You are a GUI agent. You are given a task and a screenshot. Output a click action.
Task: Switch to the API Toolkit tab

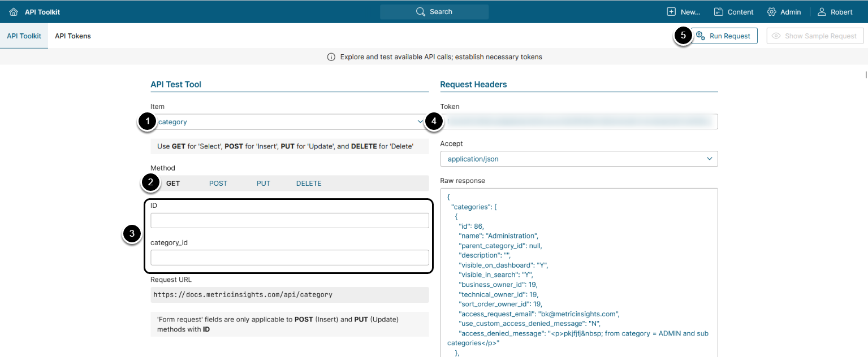coord(24,36)
